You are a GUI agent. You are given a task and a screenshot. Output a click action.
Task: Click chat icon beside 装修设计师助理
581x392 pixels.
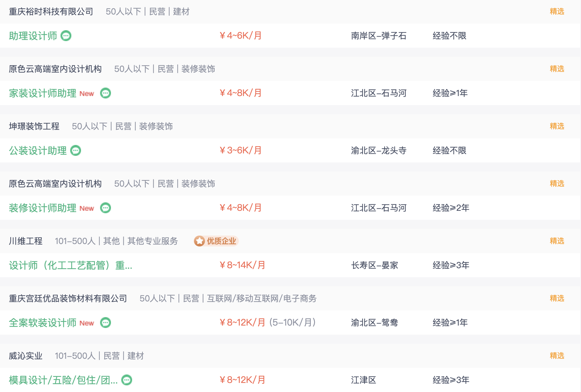pyautogui.click(x=105, y=208)
